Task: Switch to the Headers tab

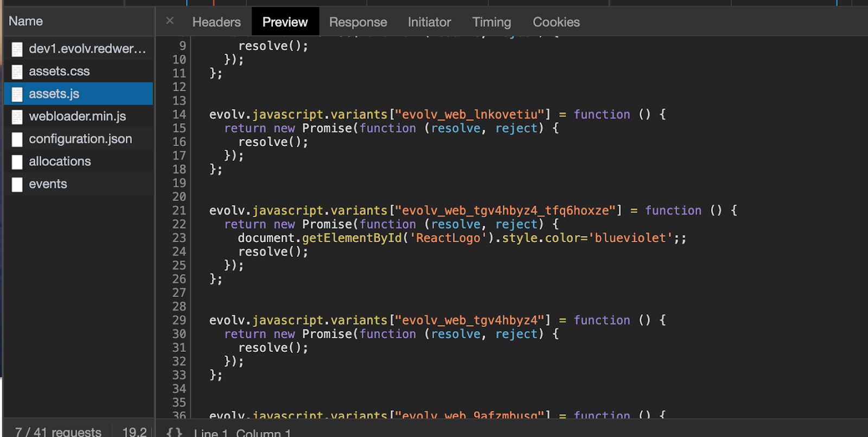Action: pos(216,22)
